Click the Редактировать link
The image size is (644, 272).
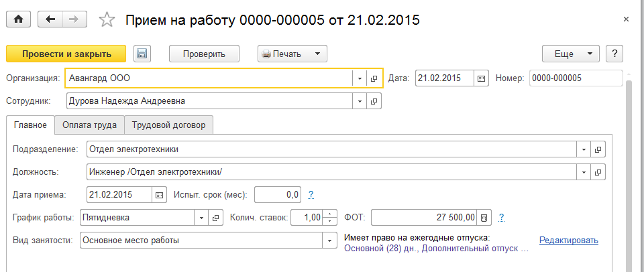(x=568, y=240)
